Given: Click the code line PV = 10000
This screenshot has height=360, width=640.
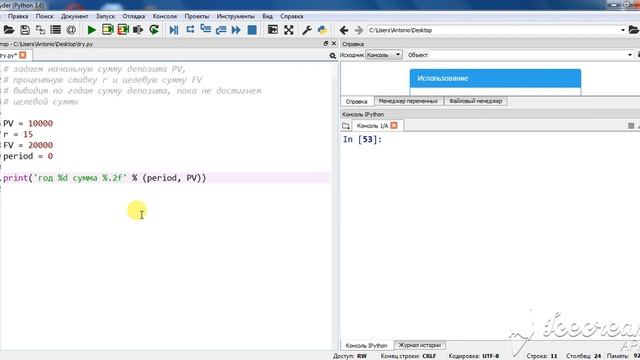Looking at the screenshot, I should click(28, 123).
